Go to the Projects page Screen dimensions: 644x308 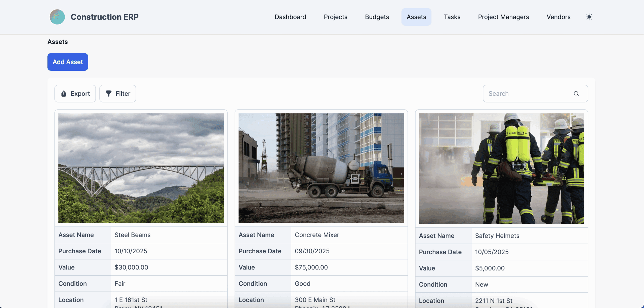[x=335, y=17]
